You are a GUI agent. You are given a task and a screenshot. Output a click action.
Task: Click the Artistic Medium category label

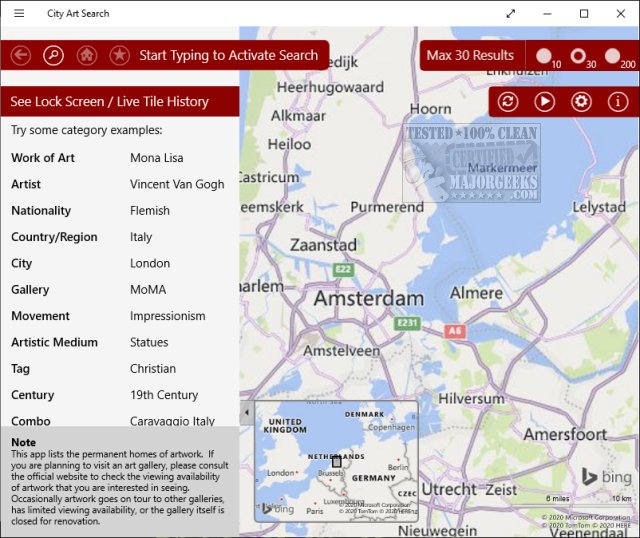point(54,342)
